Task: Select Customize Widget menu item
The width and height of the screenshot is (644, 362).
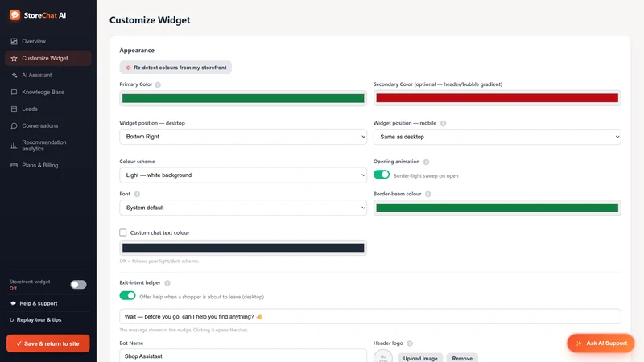Action: [x=48, y=58]
